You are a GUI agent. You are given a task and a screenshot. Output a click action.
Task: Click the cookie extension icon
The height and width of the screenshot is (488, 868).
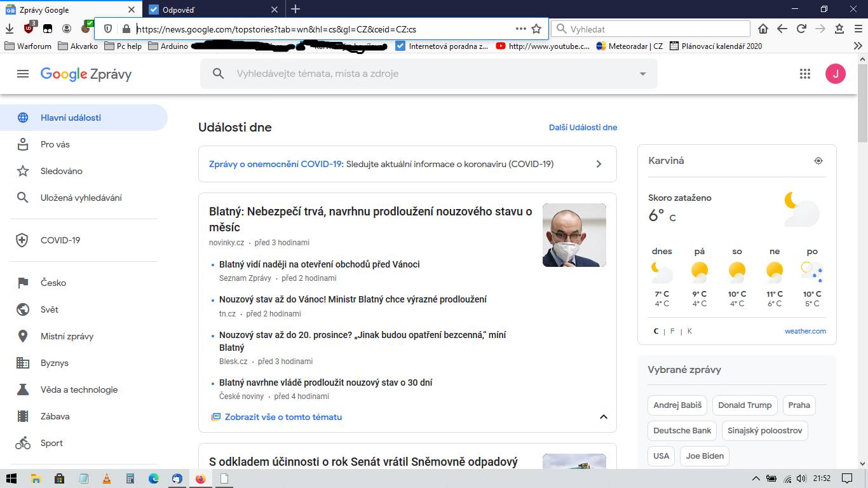[86, 28]
